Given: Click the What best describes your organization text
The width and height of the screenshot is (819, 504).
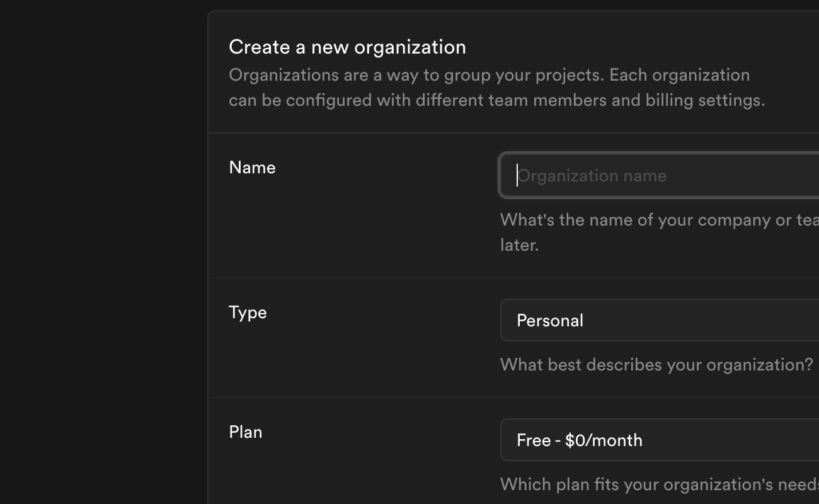Looking at the screenshot, I should [655, 364].
